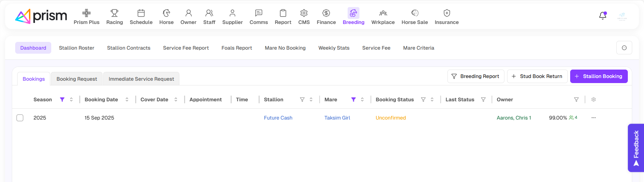Sort by Cover Date column arrows

(x=176, y=100)
